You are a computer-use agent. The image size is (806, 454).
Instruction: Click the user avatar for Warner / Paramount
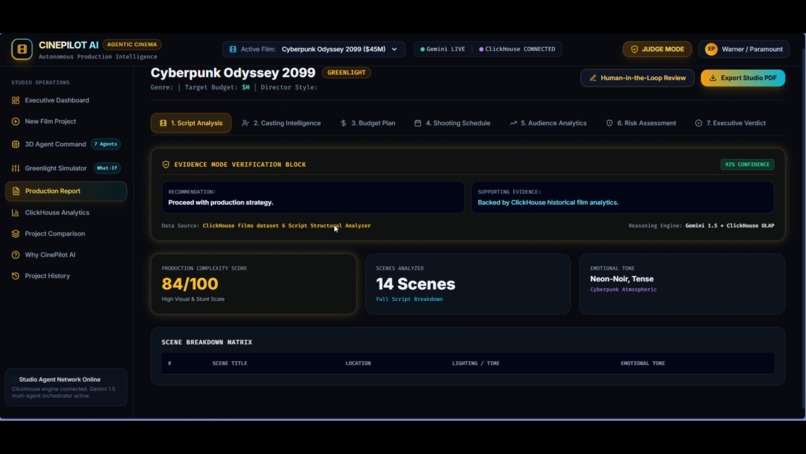pyautogui.click(x=711, y=49)
